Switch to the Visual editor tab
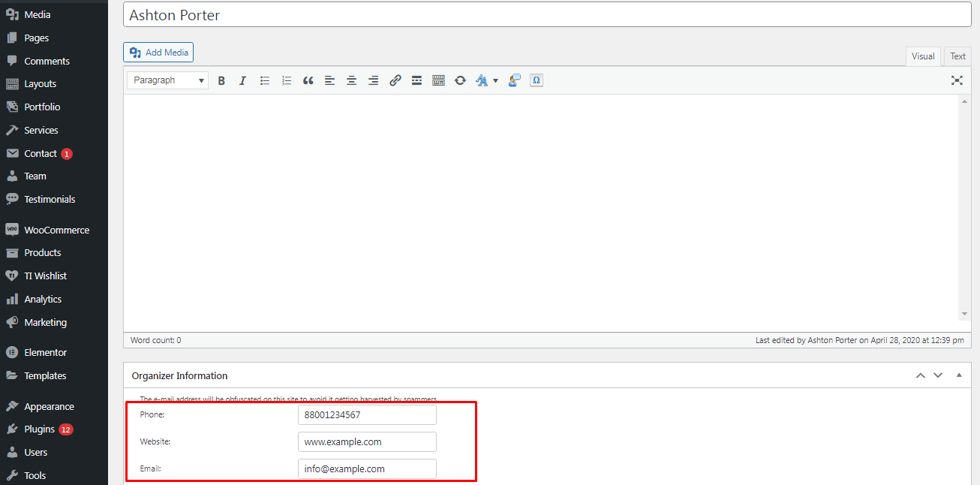This screenshot has height=485, width=980. coord(923,56)
